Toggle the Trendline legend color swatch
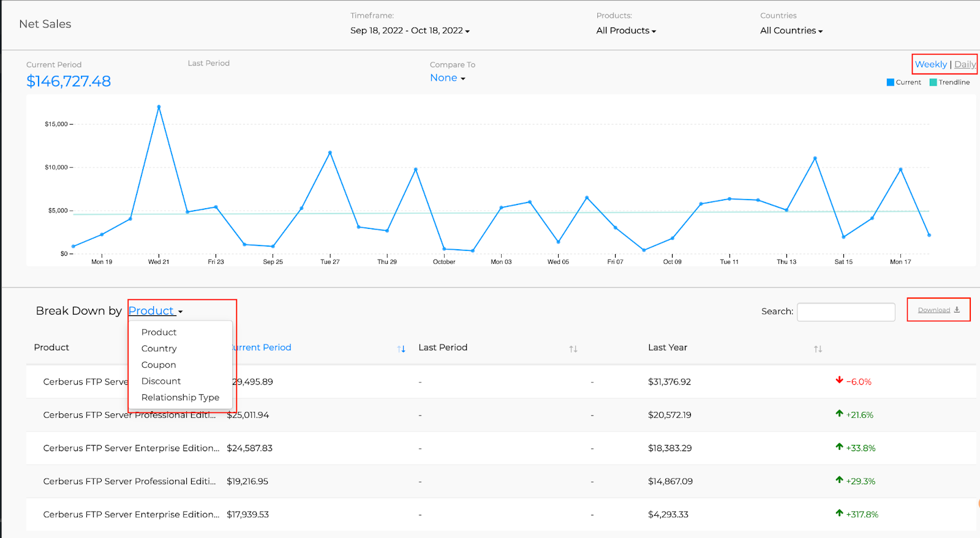The height and width of the screenshot is (538, 980). click(933, 82)
